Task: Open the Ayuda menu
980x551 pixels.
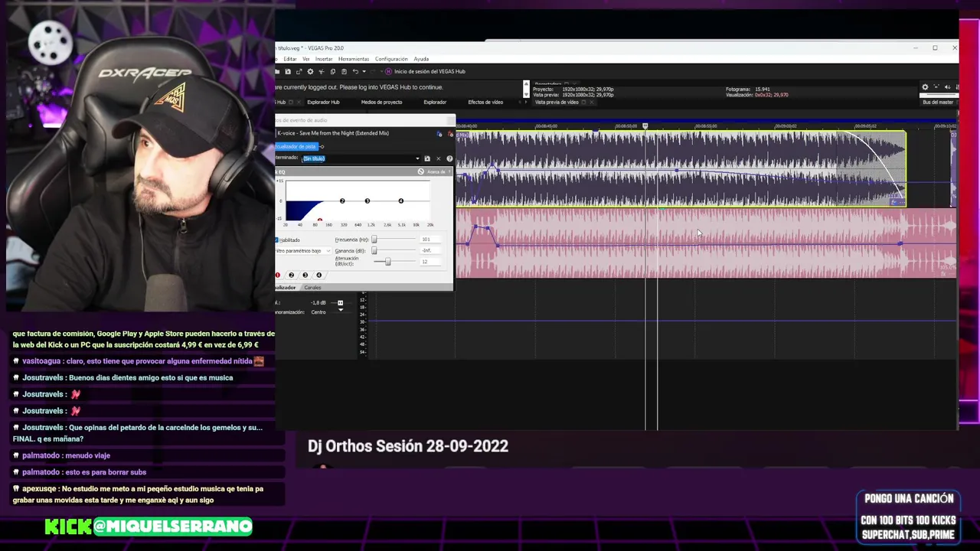Action: 421,59
